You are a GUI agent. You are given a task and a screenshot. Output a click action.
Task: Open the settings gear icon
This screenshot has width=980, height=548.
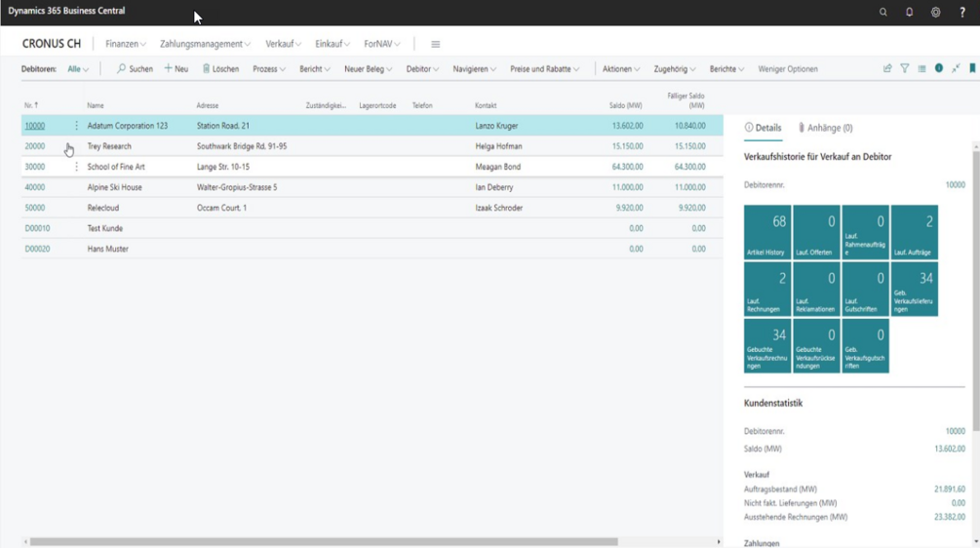(x=935, y=12)
